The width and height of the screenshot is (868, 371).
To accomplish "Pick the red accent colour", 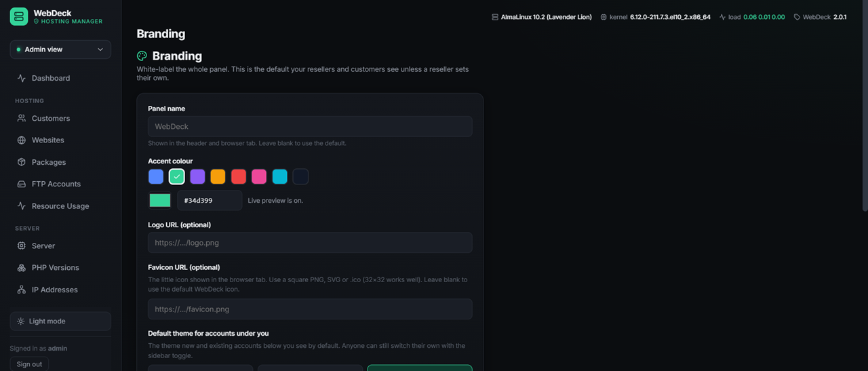I will pyautogui.click(x=239, y=176).
